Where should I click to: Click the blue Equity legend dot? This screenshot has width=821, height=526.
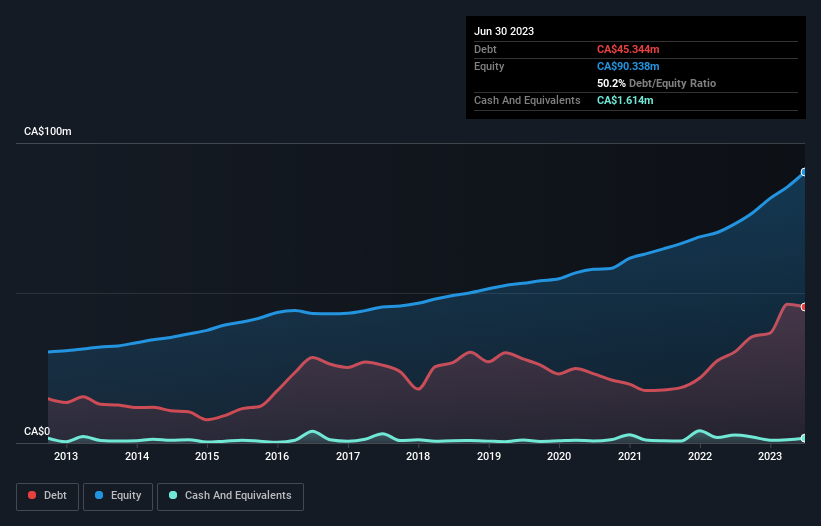point(99,495)
